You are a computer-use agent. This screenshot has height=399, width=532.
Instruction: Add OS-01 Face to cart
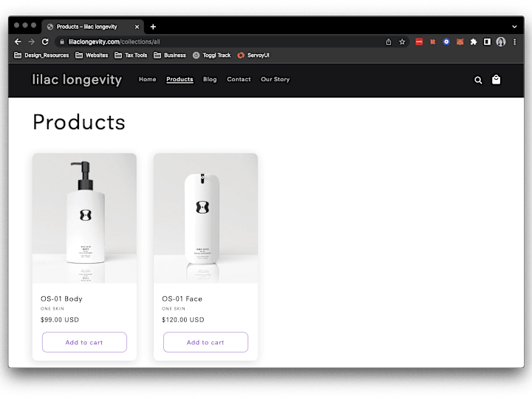click(x=205, y=342)
